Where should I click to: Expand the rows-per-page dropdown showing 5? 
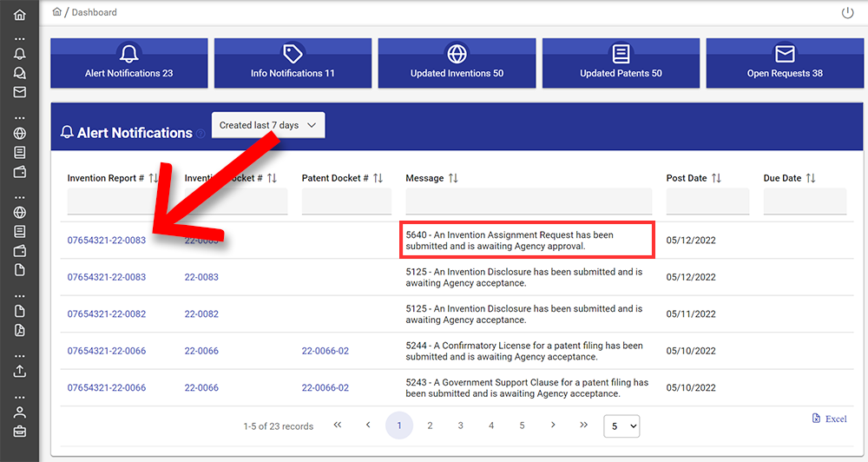[621, 426]
